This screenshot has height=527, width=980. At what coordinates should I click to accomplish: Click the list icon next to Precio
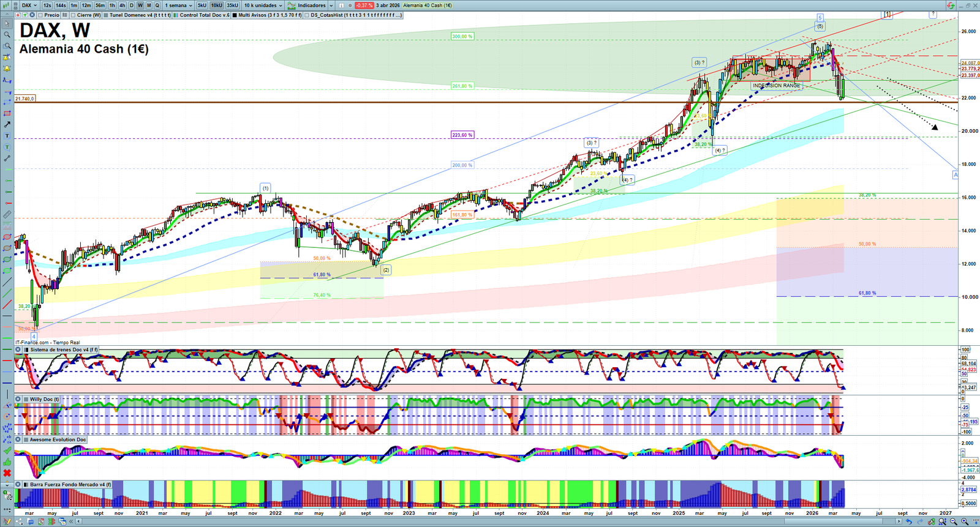[x=65, y=15]
